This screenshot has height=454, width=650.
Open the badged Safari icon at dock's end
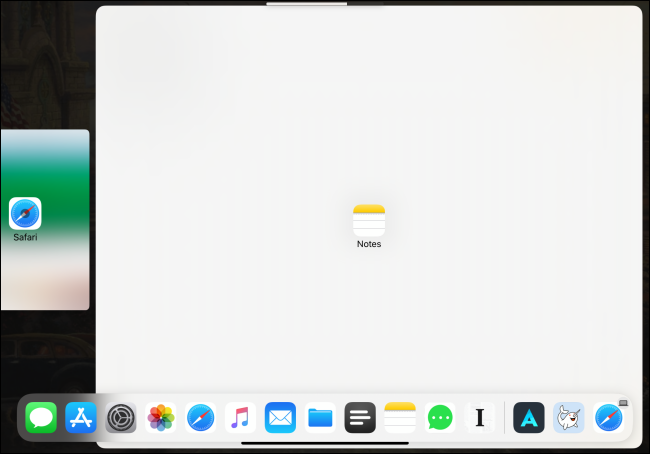click(609, 417)
